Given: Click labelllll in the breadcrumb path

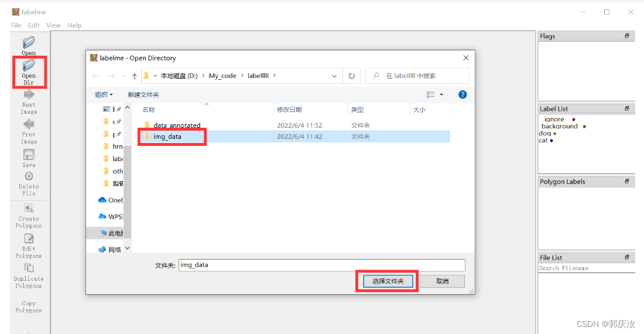Looking at the screenshot, I should click(258, 76).
